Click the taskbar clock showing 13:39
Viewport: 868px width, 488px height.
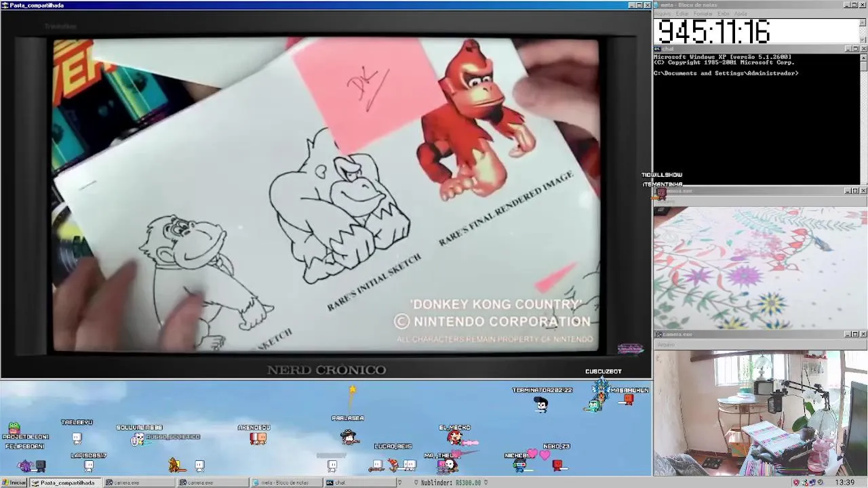[x=845, y=483]
